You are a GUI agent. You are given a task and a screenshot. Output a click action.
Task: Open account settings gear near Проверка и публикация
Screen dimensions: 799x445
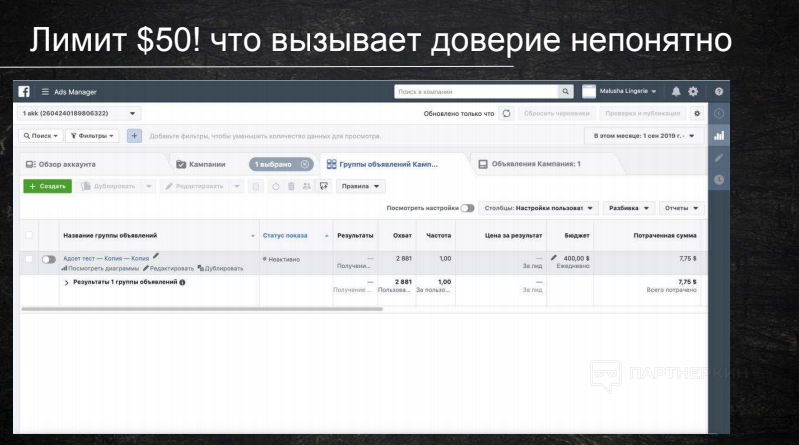pyautogui.click(x=697, y=114)
